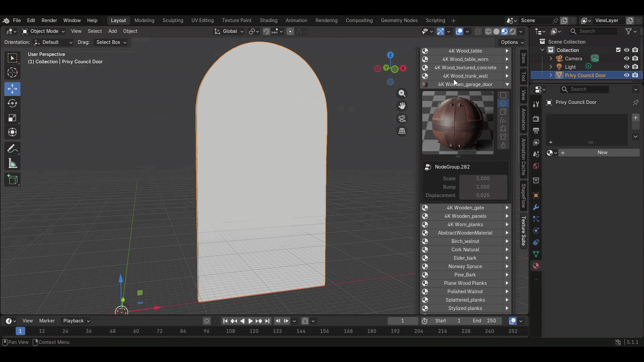Switch perspective/orthographic grid icon

pos(402,131)
